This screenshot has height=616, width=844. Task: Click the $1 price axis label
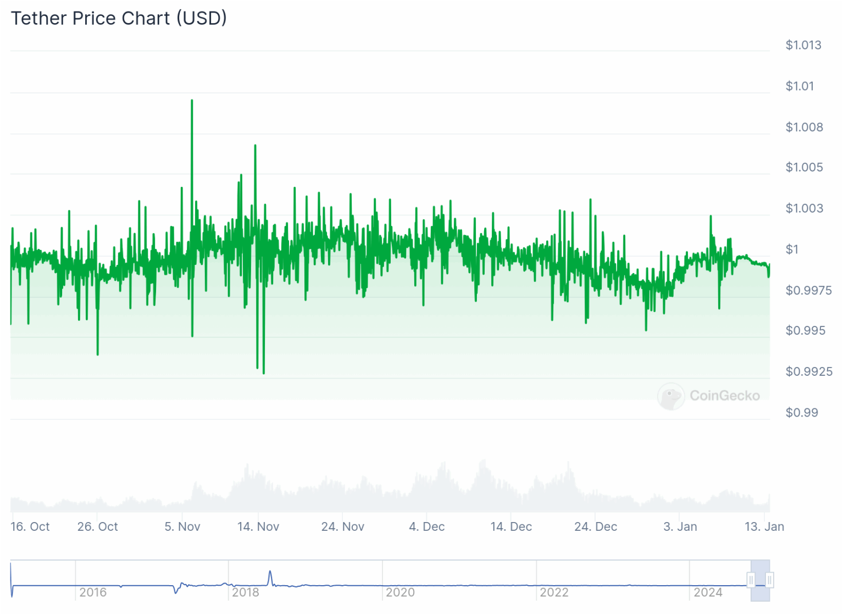click(792, 249)
